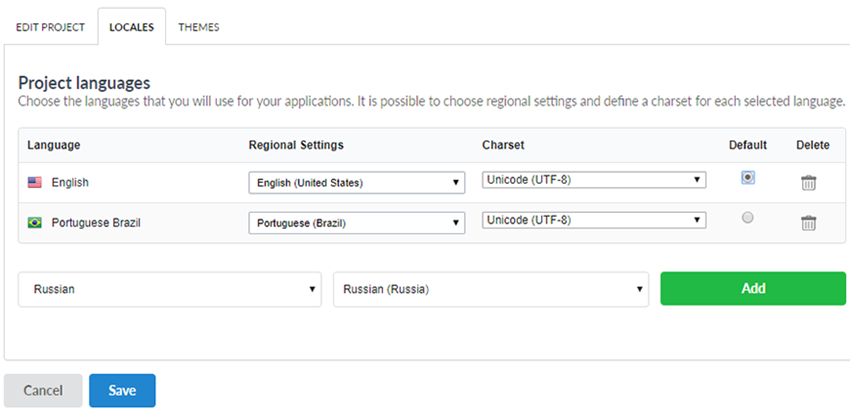Switch to the Edit Project tab
This screenshot has height=415, width=850.
coord(49,27)
